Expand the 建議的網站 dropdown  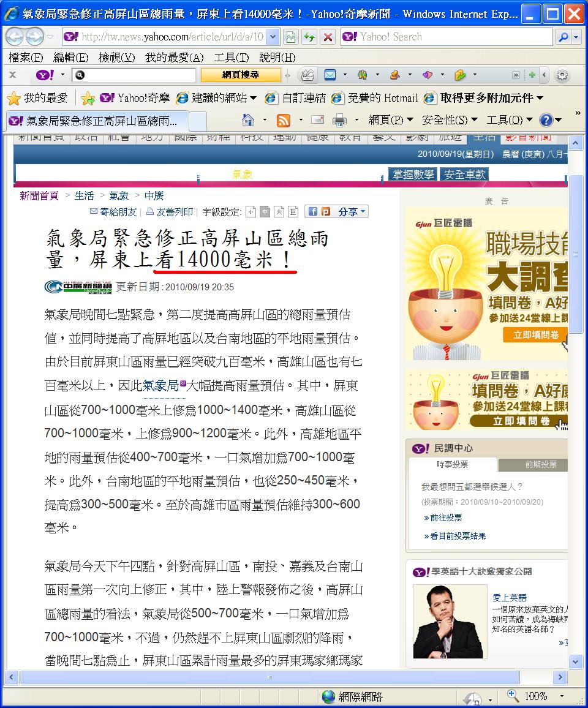[254, 98]
